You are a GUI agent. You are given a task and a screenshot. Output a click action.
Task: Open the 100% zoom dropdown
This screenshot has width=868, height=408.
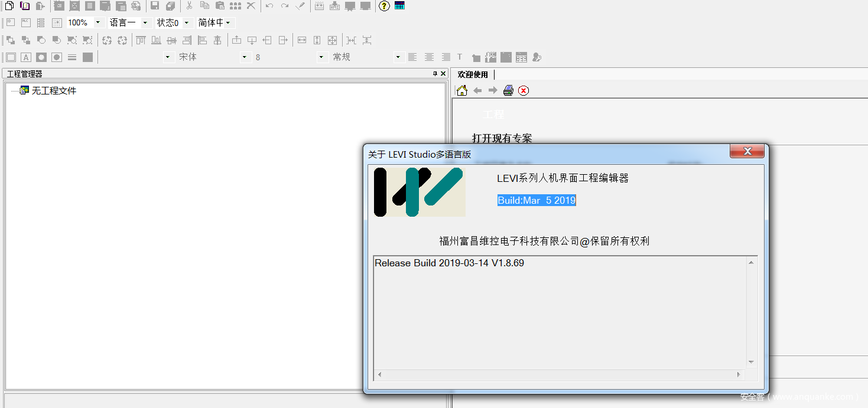pyautogui.click(x=98, y=22)
